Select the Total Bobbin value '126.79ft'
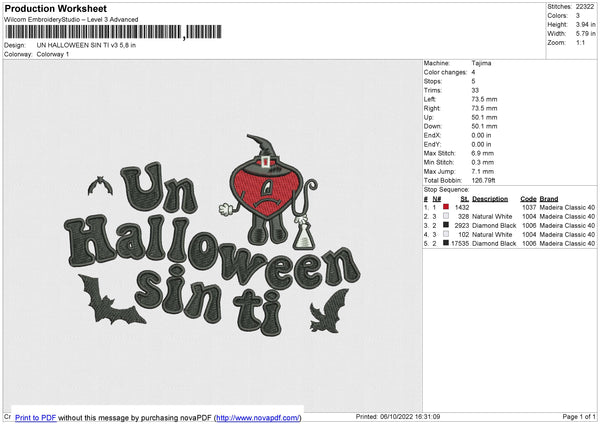 tap(484, 180)
